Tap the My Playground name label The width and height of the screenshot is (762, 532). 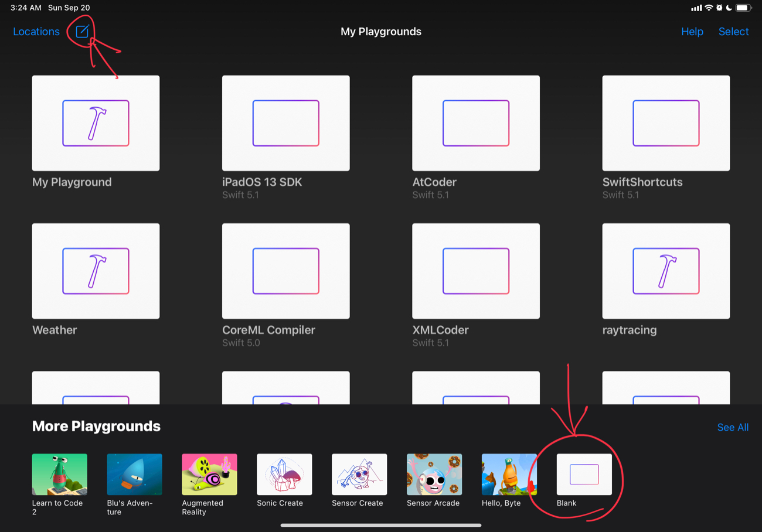(x=72, y=182)
